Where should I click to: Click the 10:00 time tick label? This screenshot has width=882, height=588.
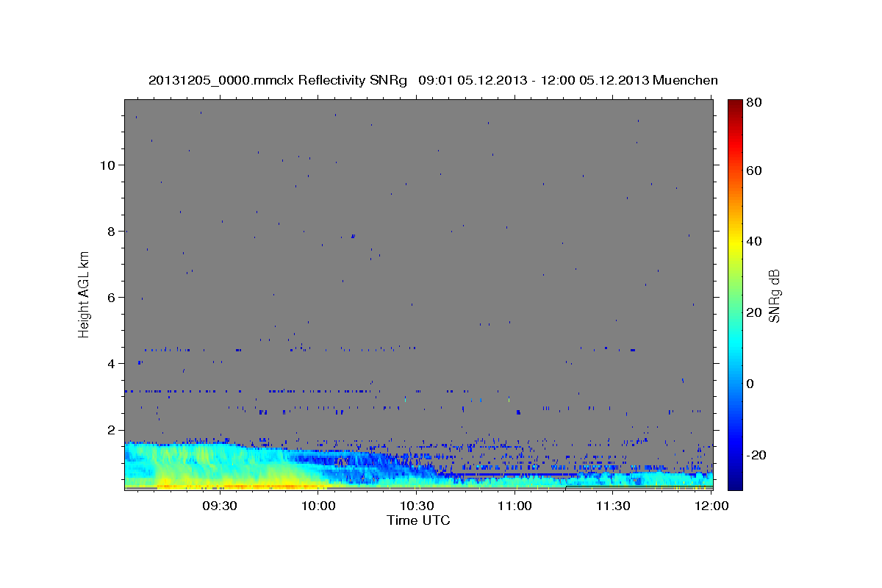(x=318, y=506)
